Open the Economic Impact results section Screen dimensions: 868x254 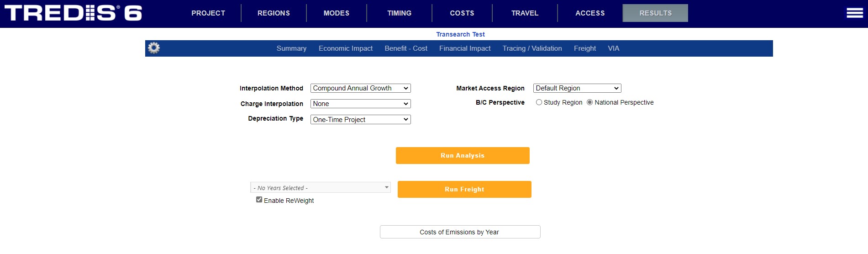tap(345, 48)
